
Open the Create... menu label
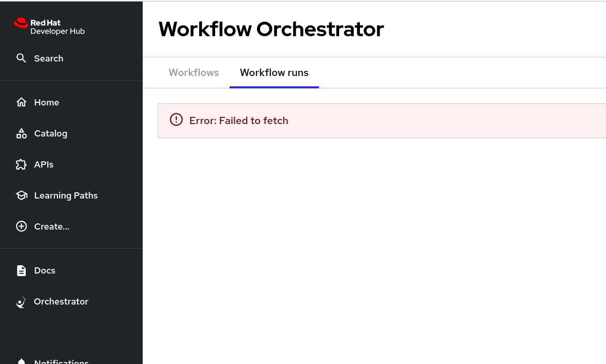click(52, 226)
